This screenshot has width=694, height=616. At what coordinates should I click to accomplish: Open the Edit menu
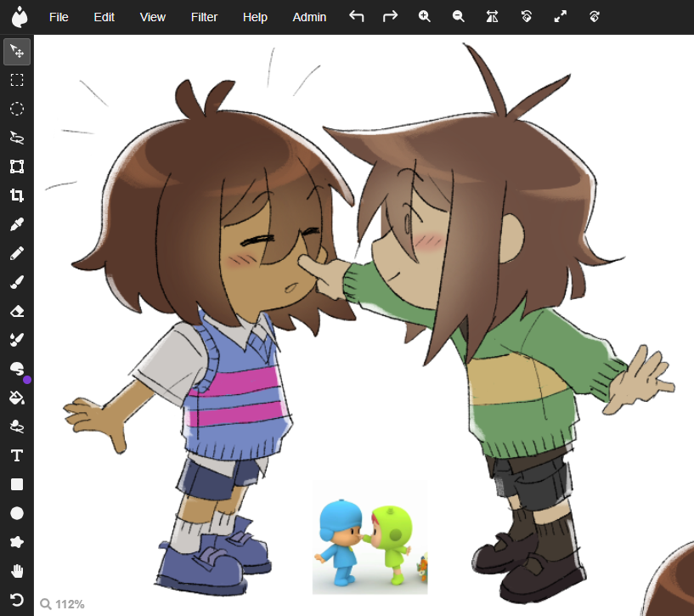click(x=104, y=17)
